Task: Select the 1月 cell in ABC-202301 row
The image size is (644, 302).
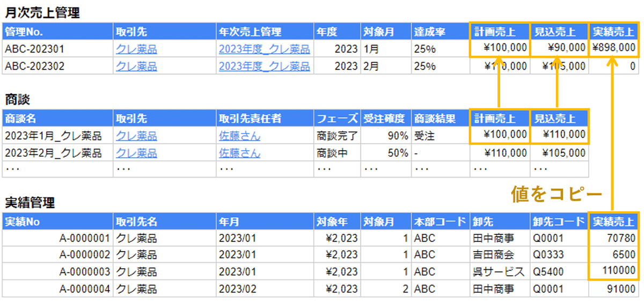Action: pos(385,49)
